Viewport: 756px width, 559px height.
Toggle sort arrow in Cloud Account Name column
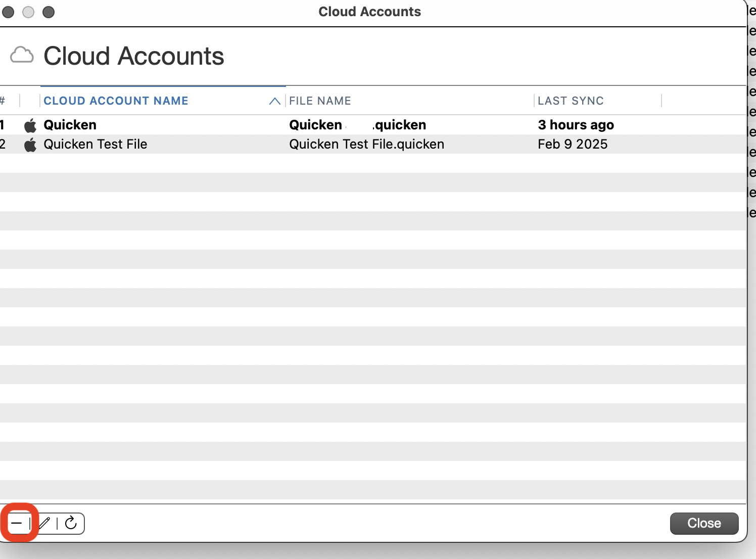point(274,101)
